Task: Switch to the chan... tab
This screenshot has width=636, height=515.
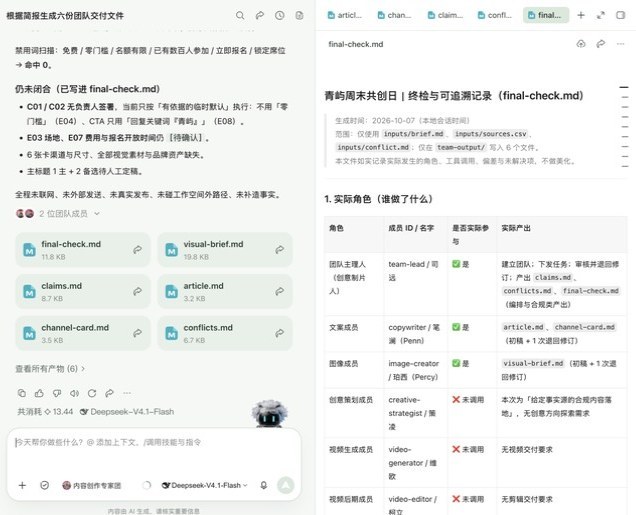Action: coord(394,15)
